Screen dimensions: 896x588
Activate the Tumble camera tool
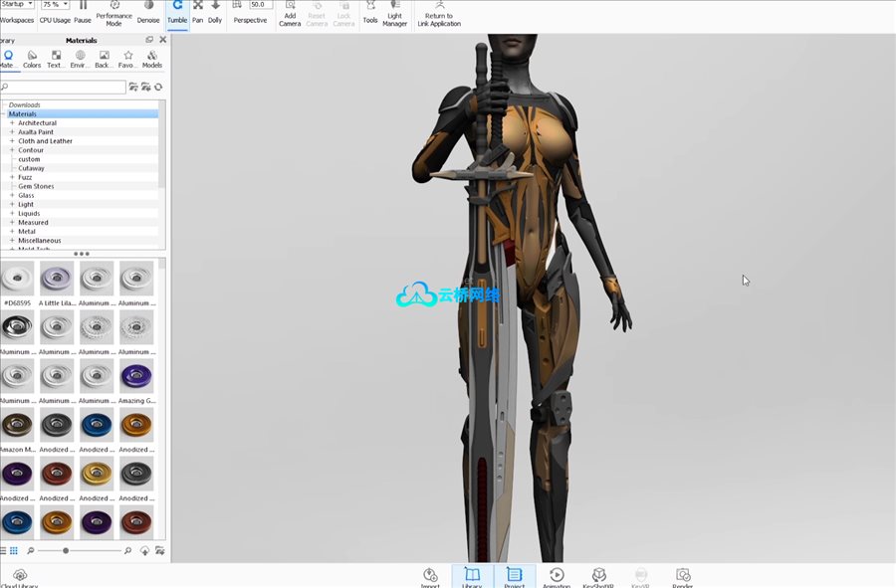click(177, 13)
